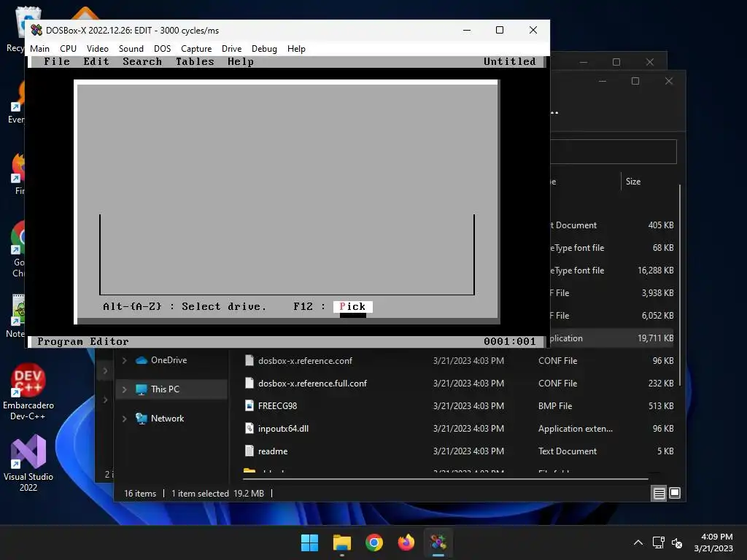Click the 405 KB Document row
The width and height of the screenshot is (747, 560).
612,225
